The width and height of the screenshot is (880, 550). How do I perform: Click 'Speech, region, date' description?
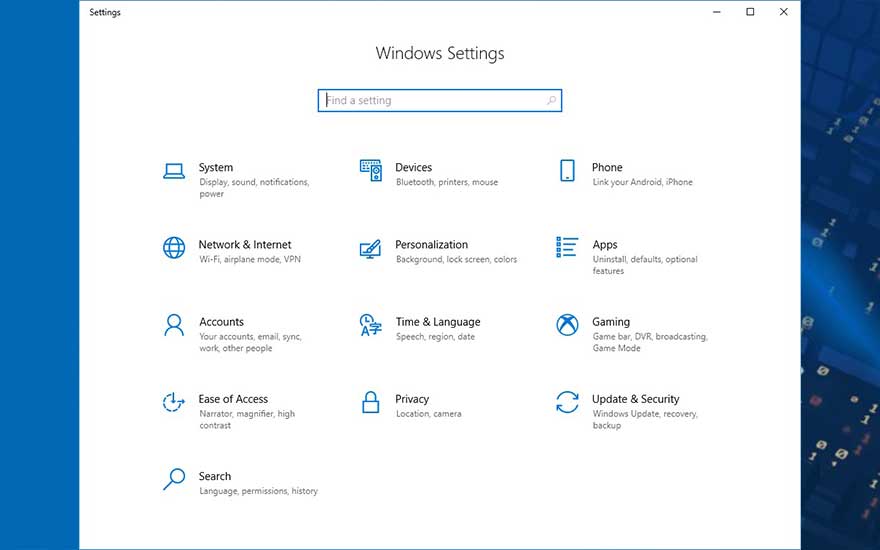point(436,337)
